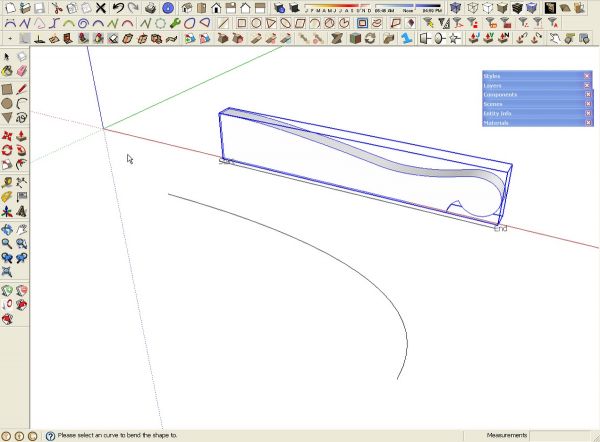Viewport: 600px width, 442px height.
Task: Expand the Styles panel
Action: point(537,76)
